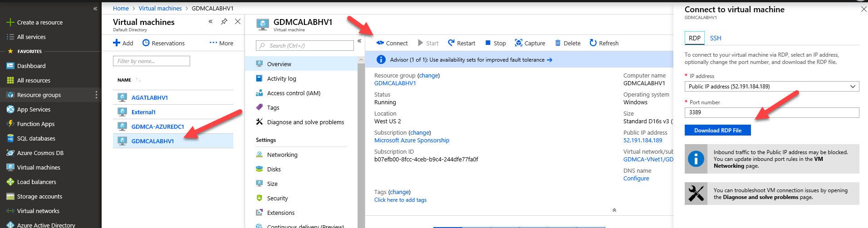Image resolution: width=868 pixels, height=228 pixels.
Task: Go to Virtual machines breadcrumb
Action: point(160,8)
